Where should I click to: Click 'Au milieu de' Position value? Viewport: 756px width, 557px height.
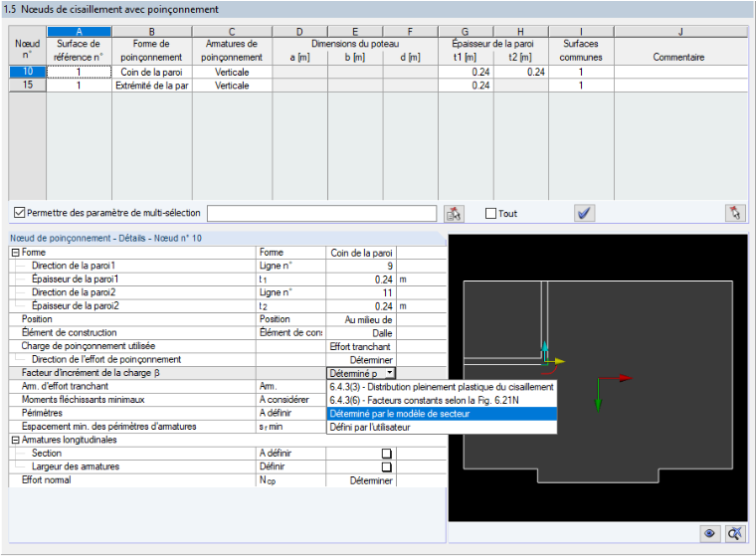361,319
